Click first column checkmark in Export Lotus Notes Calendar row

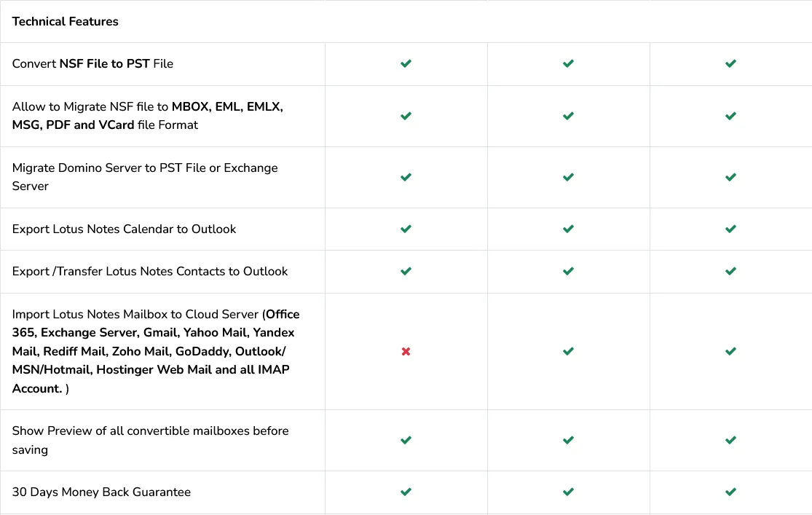(406, 229)
